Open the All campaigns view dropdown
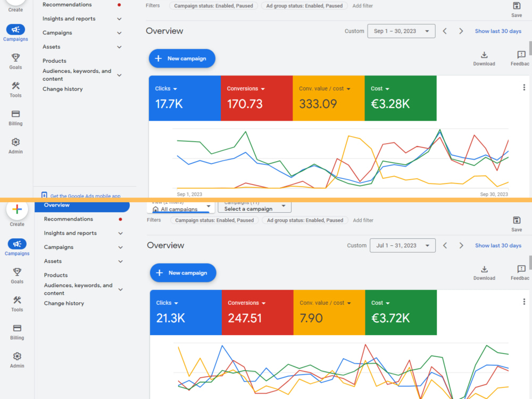 pyautogui.click(x=182, y=207)
